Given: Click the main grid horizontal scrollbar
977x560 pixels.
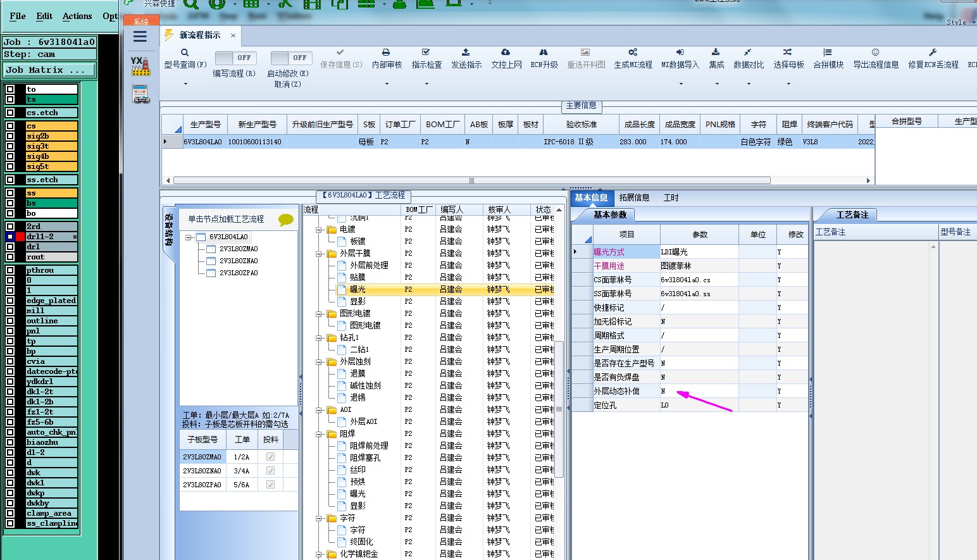Looking at the screenshot, I should (x=471, y=180).
